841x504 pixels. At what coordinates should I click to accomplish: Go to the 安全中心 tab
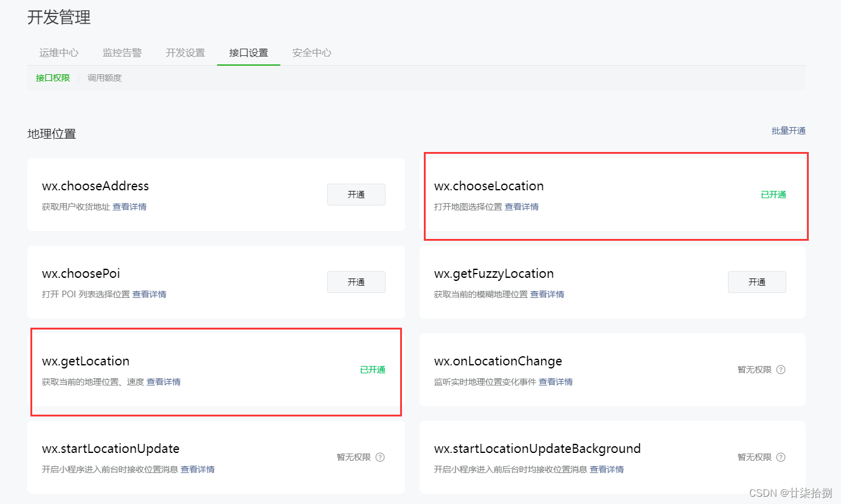(x=312, y=53)
